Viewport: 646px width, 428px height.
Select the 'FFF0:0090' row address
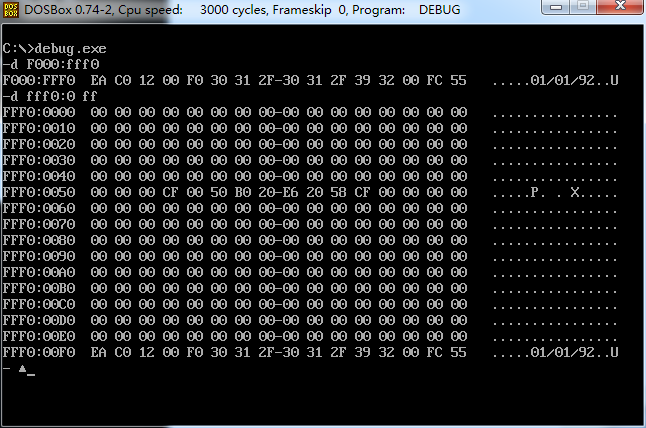[x=39, y=257]
